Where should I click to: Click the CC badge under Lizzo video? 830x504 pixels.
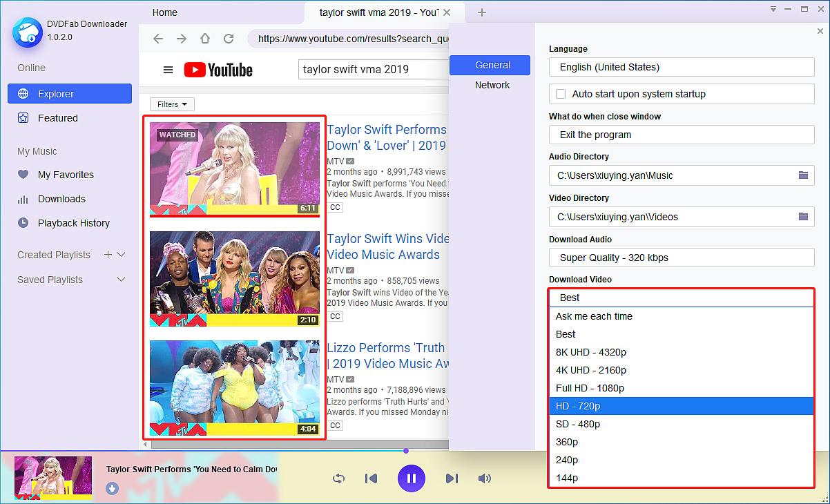[335, 425]
